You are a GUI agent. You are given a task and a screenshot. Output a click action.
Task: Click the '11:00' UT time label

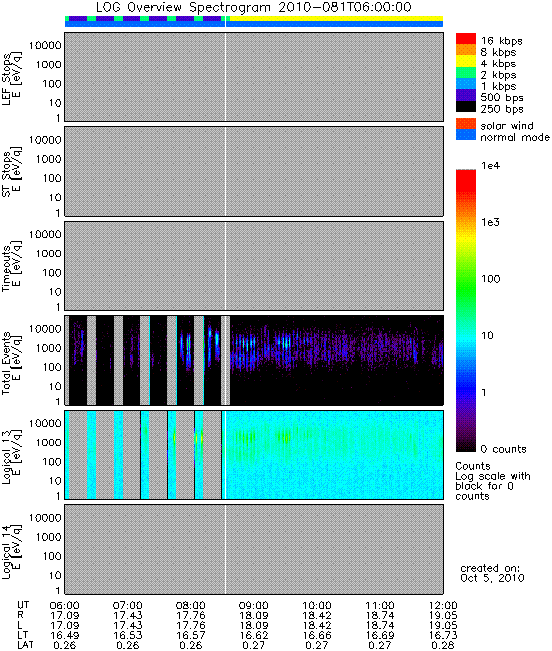[x=380, y=606]
